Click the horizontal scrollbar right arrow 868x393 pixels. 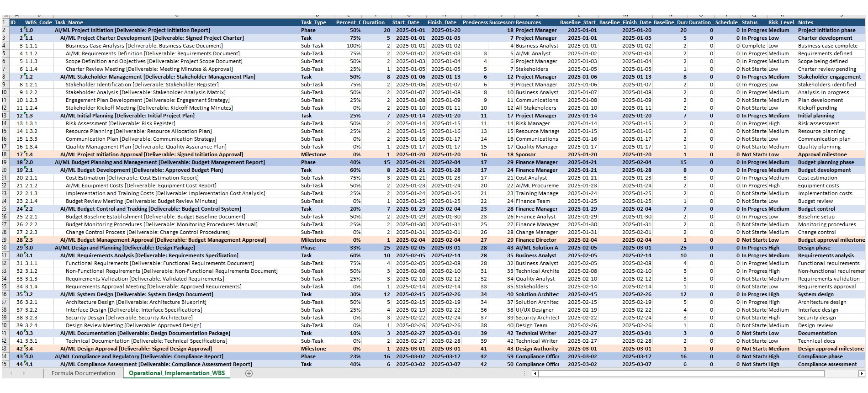(862, 374)
